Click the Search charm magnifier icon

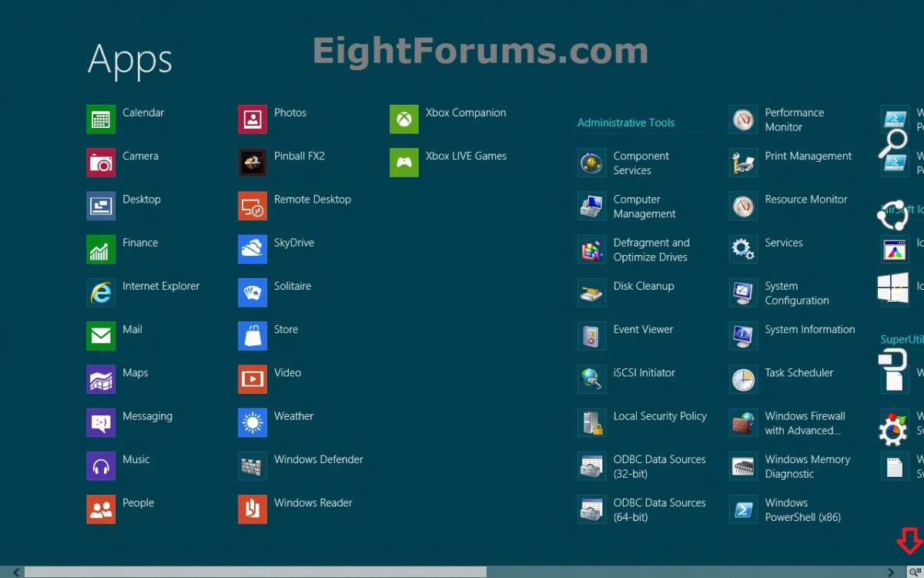point(894,143)
